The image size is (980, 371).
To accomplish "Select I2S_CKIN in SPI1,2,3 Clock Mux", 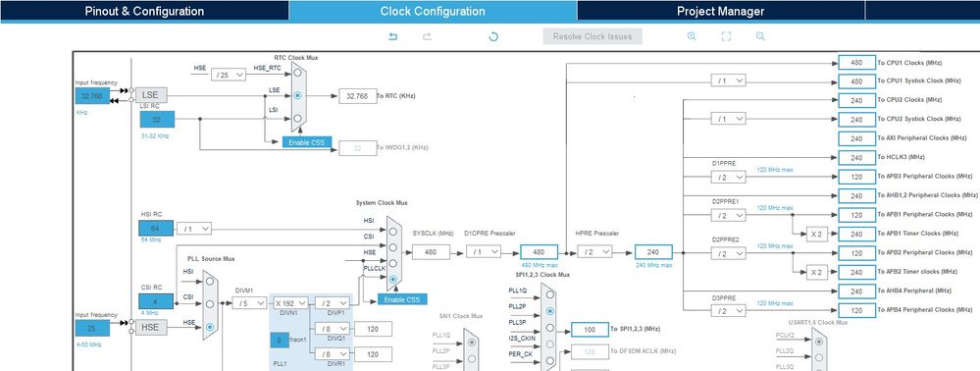I will point(549,344).
